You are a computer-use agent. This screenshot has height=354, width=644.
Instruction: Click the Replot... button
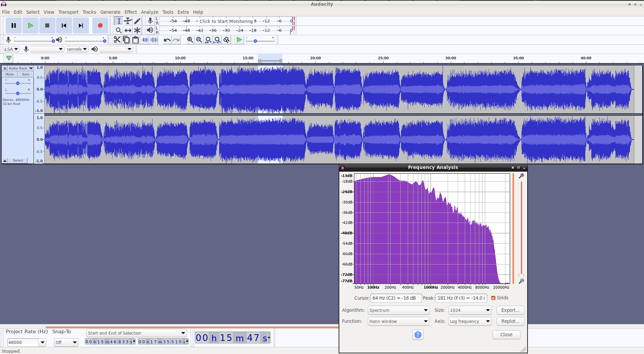(510, 321)
